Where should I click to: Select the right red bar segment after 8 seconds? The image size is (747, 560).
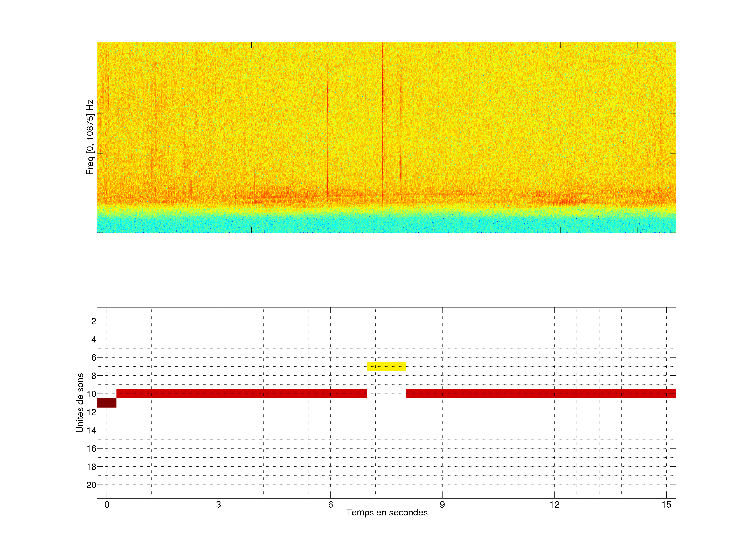(540, 394)
